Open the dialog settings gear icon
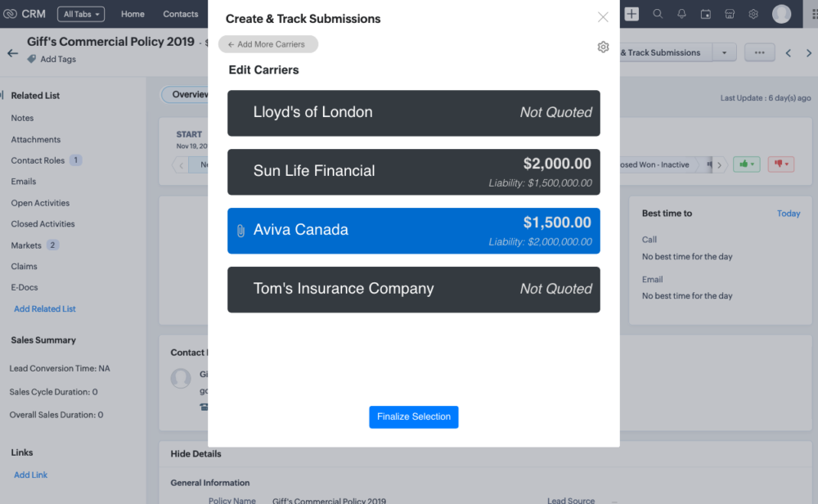818x504 pixels. [603, 47]
